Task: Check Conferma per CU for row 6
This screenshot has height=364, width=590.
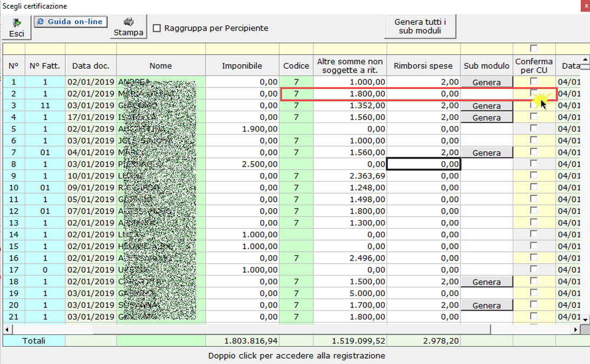Action: pos(533,140)
